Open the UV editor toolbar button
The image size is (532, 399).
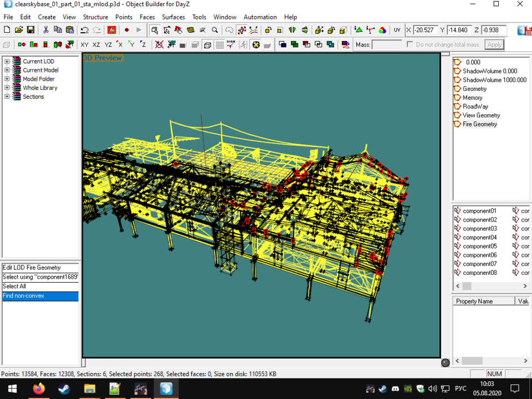tap(397, 30)
